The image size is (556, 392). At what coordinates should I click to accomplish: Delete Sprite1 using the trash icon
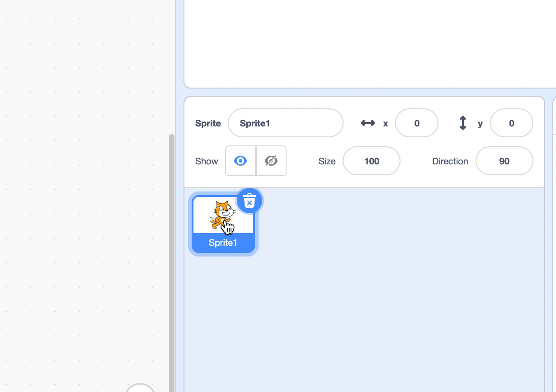(x=249, y=201)
